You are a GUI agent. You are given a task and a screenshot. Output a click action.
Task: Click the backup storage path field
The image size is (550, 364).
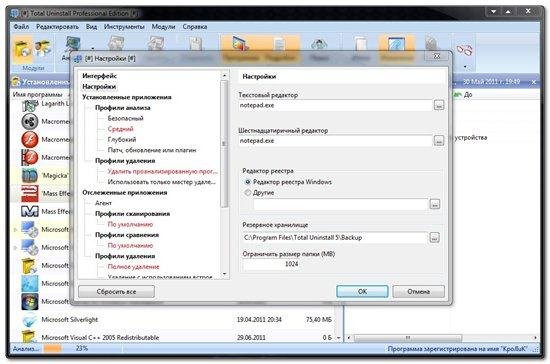coord(335,238)
